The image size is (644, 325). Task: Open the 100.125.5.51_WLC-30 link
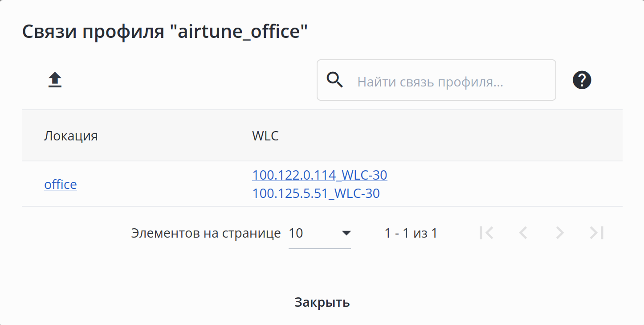coord(316,193)
